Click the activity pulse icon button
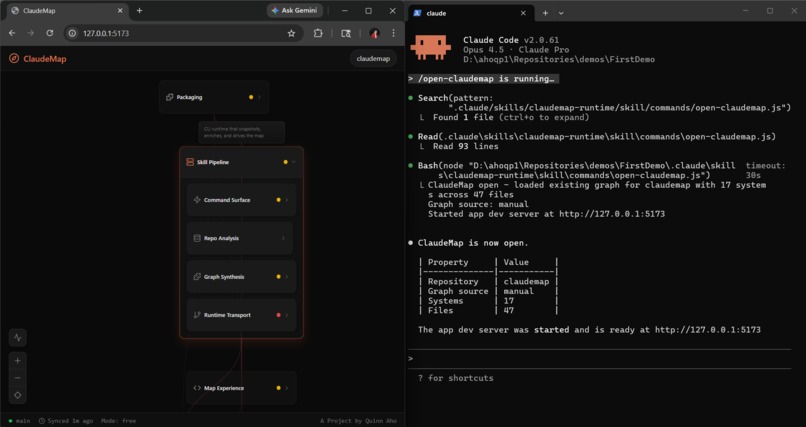 (x=18, y=338)
